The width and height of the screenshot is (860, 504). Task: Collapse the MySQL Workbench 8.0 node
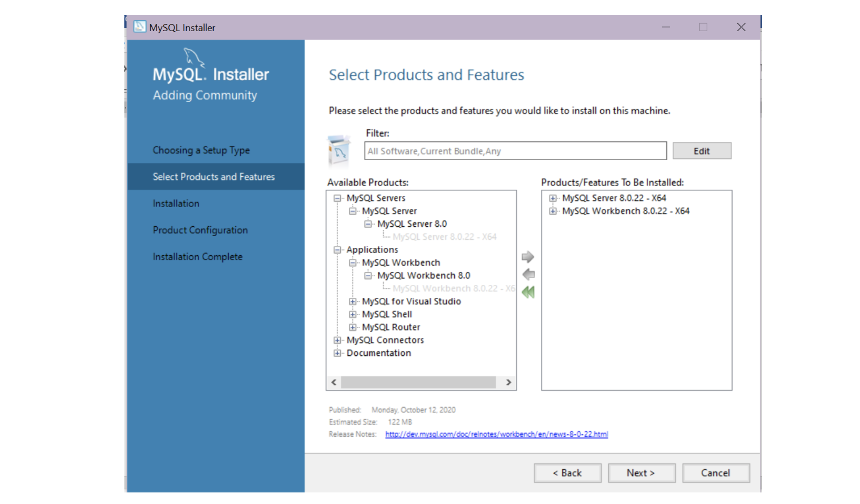[x=368, y=275]
